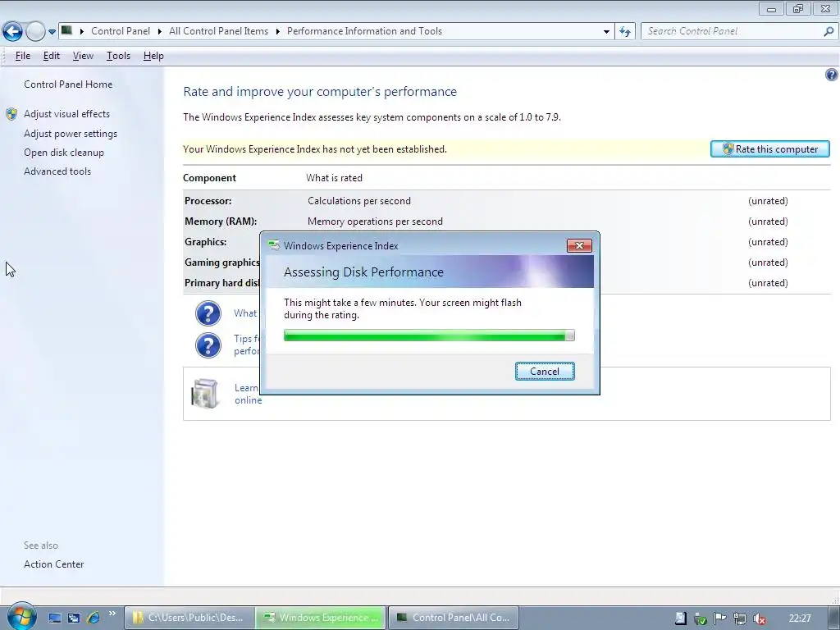Click the green check security tray icon
The height and width of the screenshot is (630, 840).
700,619
